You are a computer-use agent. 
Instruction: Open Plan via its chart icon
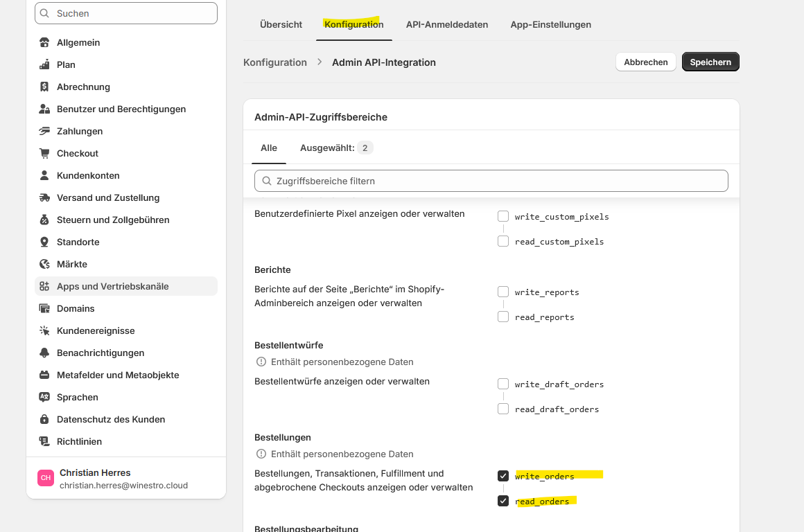point(44,64)
